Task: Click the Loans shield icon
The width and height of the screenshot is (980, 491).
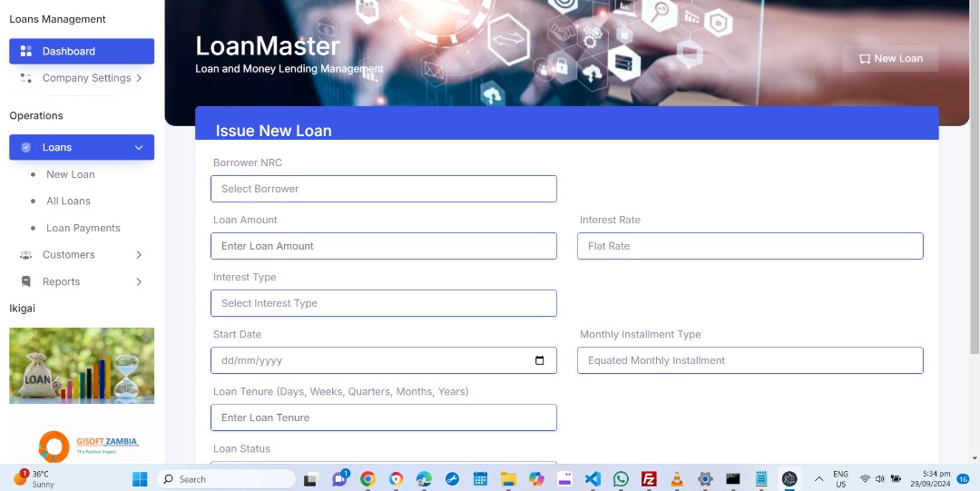Action: [26, 148]
